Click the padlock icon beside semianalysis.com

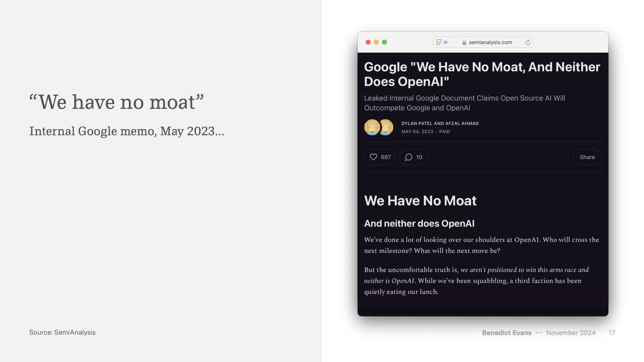[464, 42]
